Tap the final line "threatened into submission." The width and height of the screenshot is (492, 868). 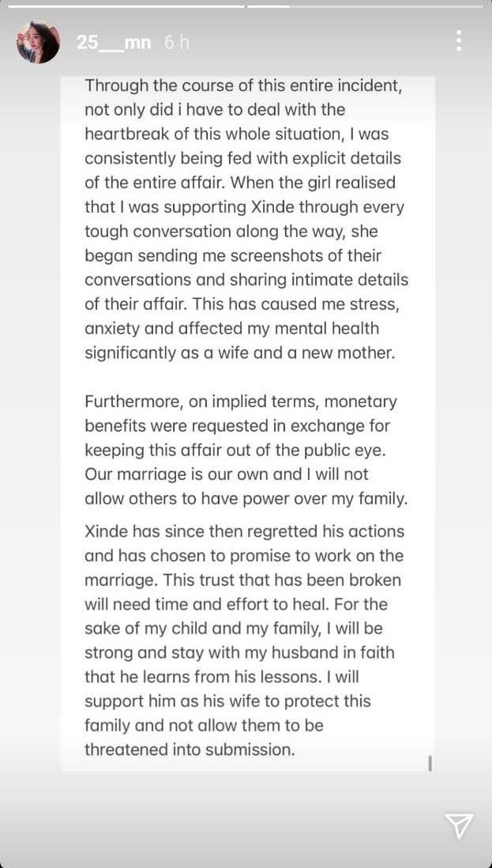(190, 750)
